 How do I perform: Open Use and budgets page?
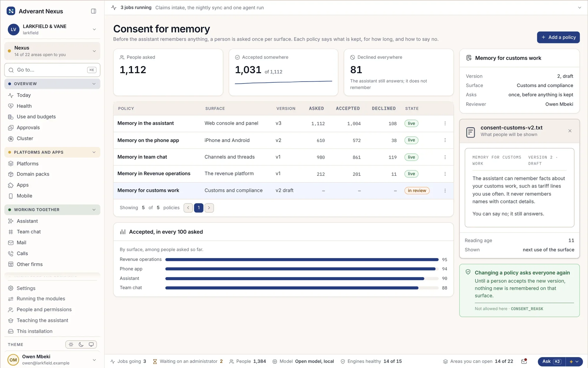52,117
